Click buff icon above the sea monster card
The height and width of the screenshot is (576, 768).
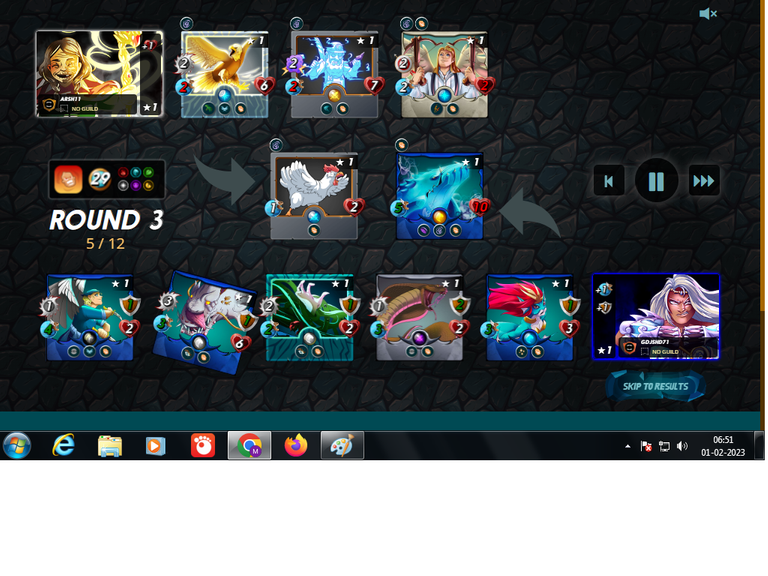click(x=402, y=144)
